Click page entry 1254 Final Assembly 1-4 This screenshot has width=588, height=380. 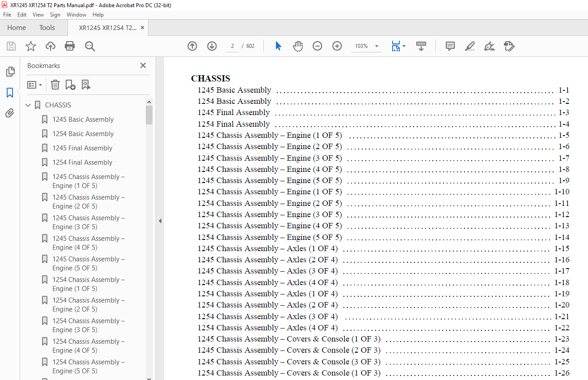(384, 124)
